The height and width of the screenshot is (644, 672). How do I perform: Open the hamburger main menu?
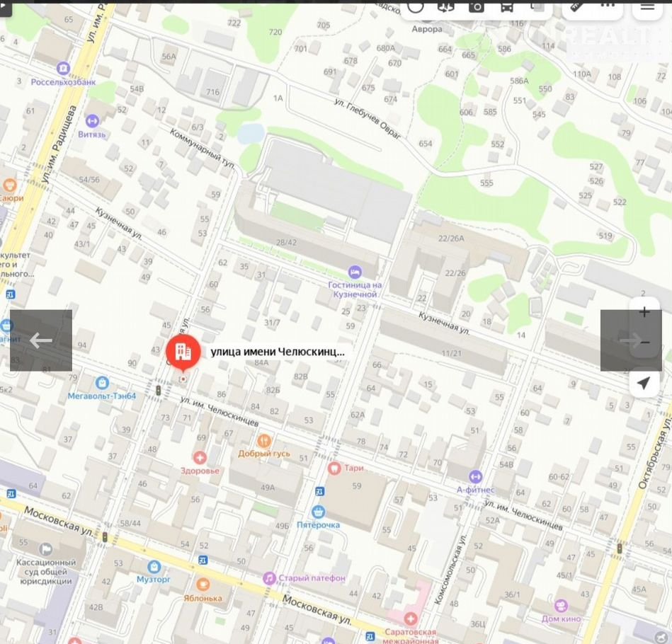coord(647,6)
